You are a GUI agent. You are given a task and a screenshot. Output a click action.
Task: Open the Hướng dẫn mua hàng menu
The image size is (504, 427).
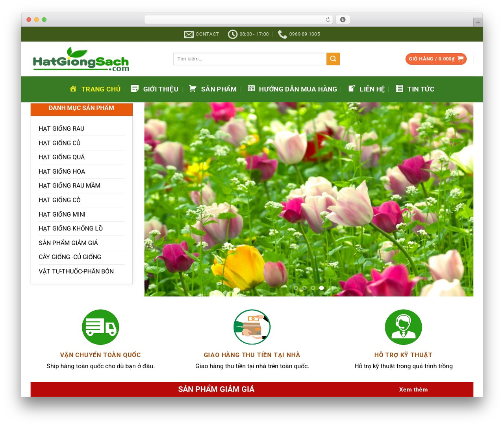(x=292, y=89)
